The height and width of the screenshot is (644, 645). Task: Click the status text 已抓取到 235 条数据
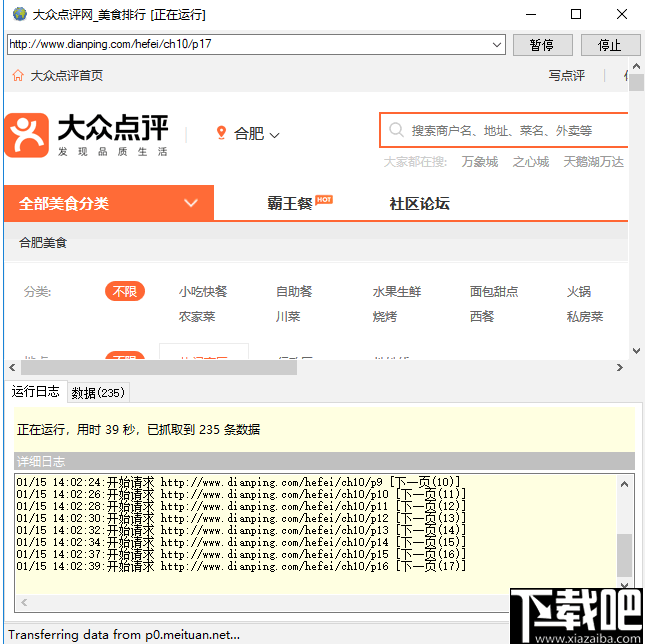pos(203,429)
